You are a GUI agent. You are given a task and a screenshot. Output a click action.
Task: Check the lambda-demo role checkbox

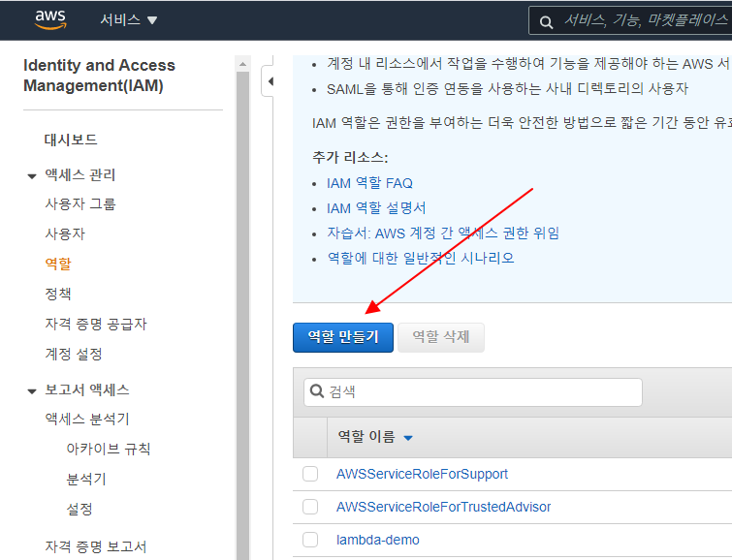pyautogui.click(x=310, y=540)
